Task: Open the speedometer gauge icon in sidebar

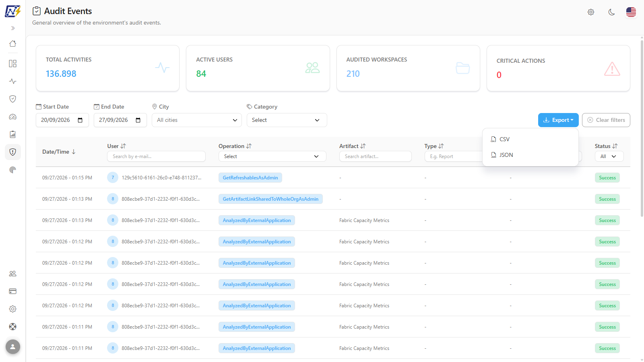Action: pyautogui.click(x=13, y=117)
